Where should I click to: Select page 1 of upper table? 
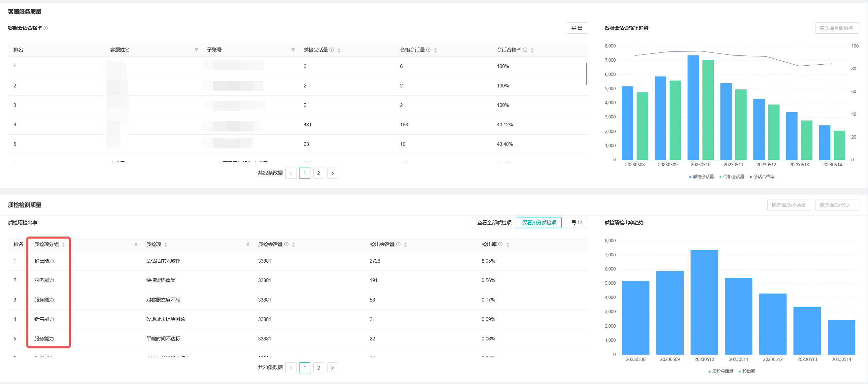point(305,173)
